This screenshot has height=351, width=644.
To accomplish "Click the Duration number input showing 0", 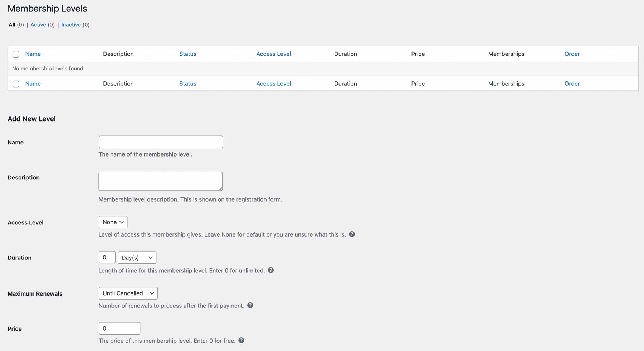I will point(107,257).
